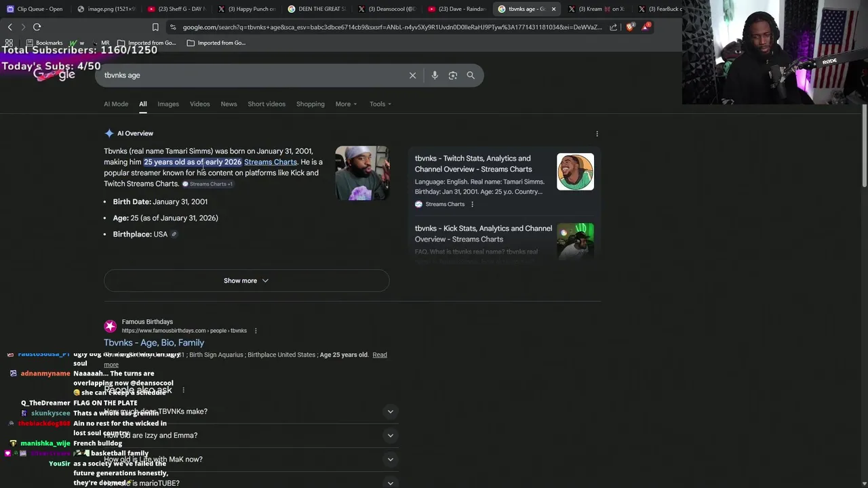Click the bookmark icon beside the address bar
The image size is (868, 488).
(155, 27)
